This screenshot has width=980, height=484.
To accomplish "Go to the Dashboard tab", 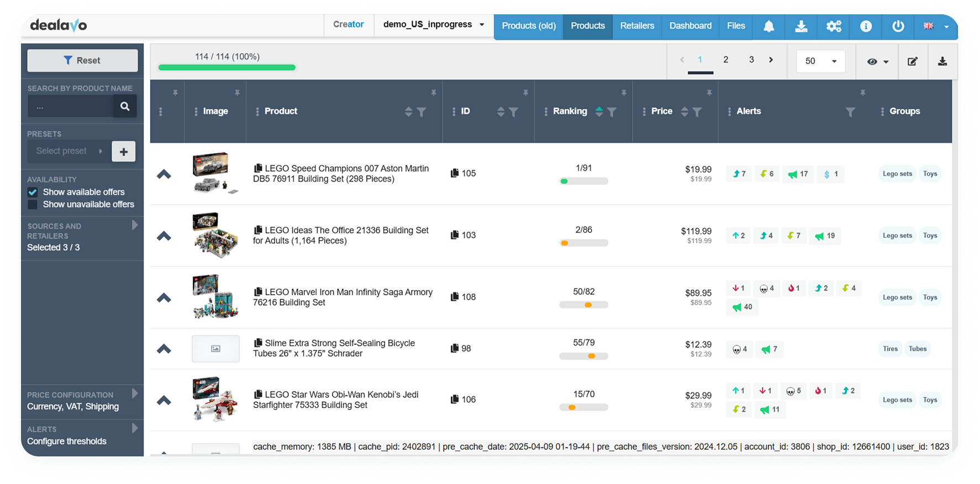I will 691,26.
